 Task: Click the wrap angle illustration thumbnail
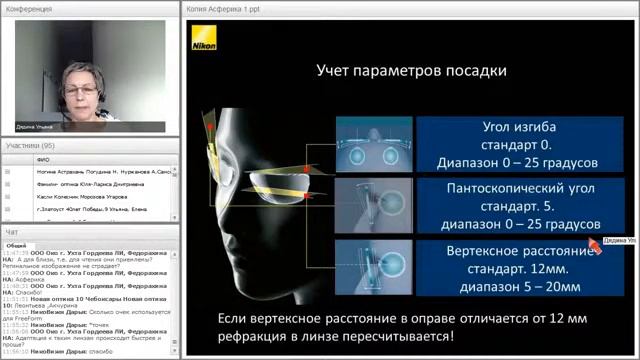(x=374, y=144)
